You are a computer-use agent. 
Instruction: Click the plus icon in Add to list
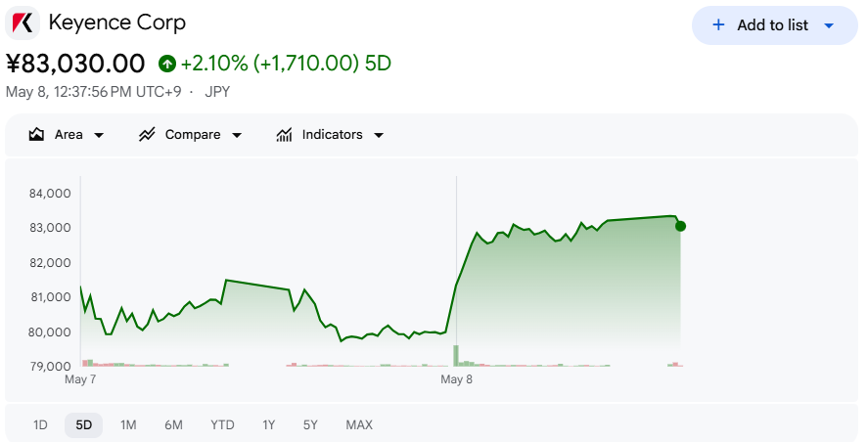click(x=718, y=24)
